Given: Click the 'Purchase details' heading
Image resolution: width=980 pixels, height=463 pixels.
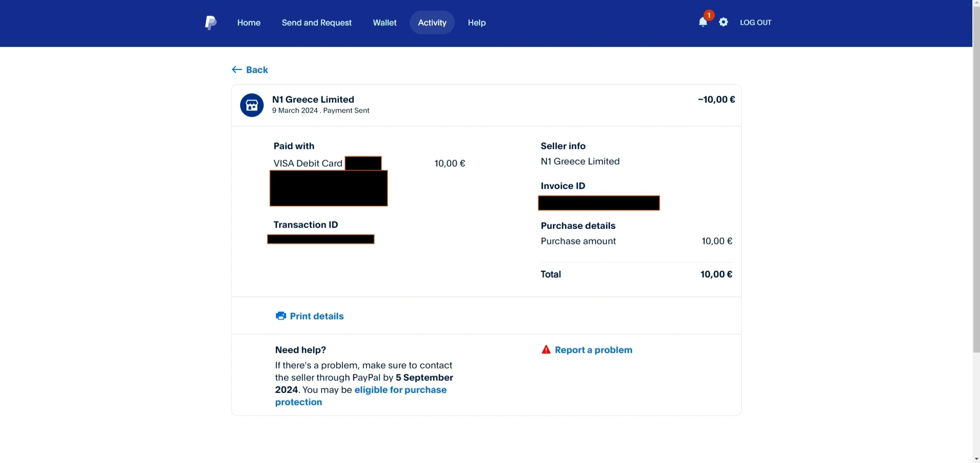Looking at the screenshot, I should point(578,225).
